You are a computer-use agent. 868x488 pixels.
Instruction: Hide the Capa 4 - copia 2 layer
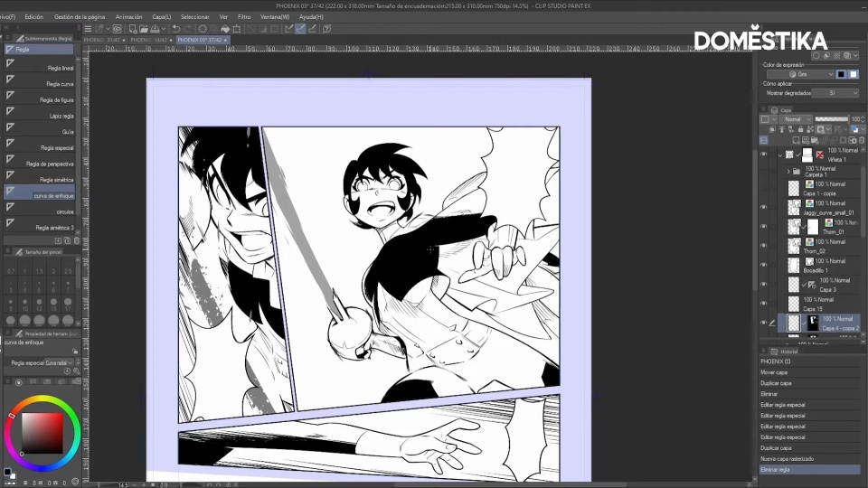(x=763, y=323)
